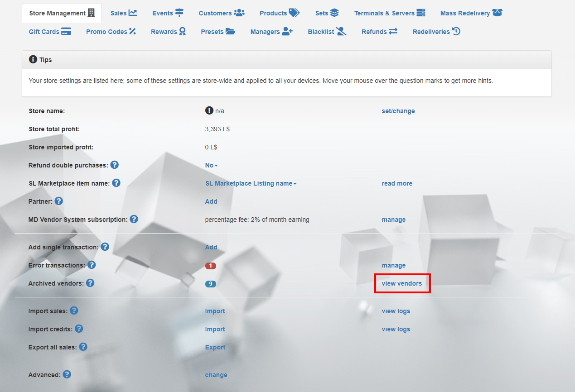
Task: Click the '0 L$' imported profit value
Action: point(212,147)
